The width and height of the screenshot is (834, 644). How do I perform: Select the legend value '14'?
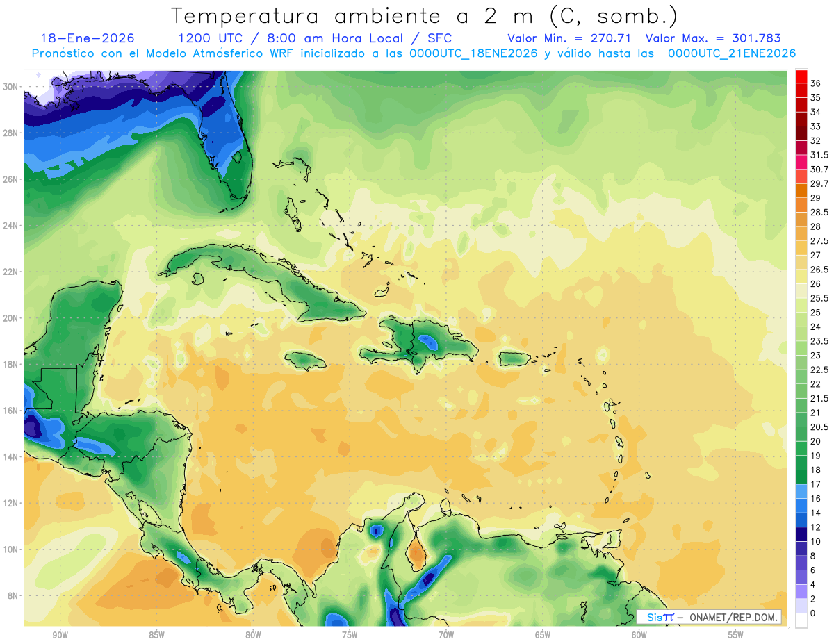point(815,513)
